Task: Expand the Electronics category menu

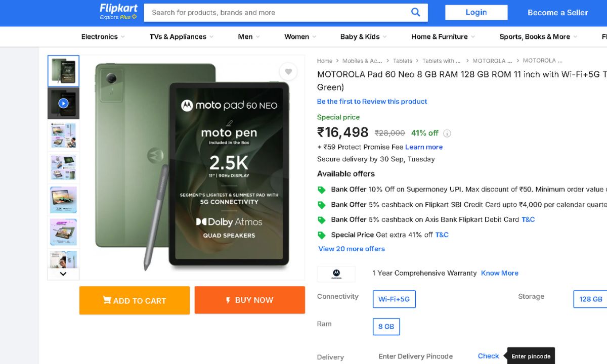Action: 103,37
